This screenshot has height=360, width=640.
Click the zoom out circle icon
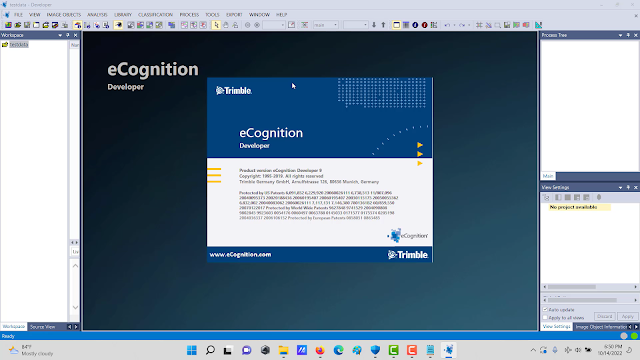tap(257, 25)
